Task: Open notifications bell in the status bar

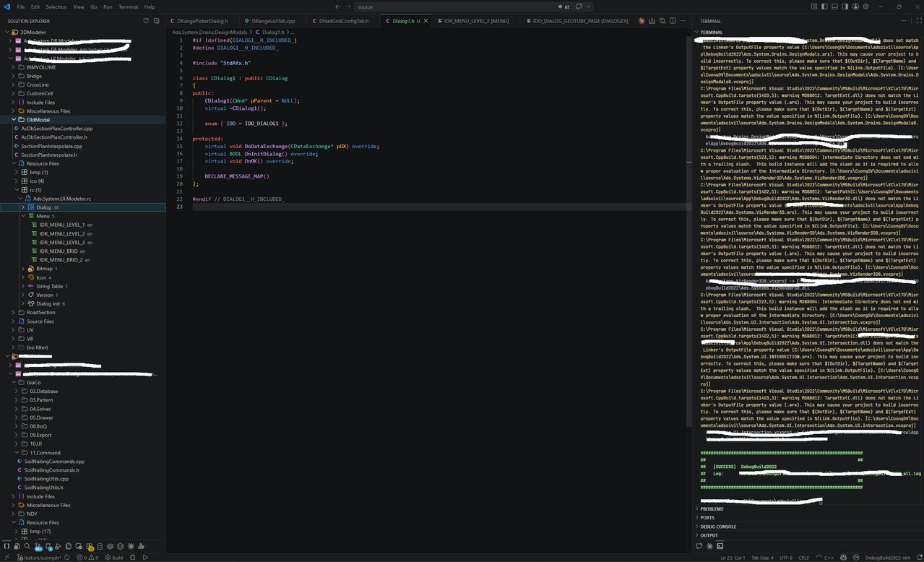Action: coord(920,558)
